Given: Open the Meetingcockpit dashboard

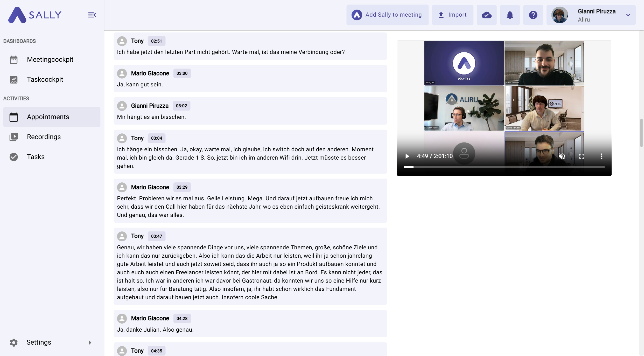Looking at the screenshot, I should 50,59.
